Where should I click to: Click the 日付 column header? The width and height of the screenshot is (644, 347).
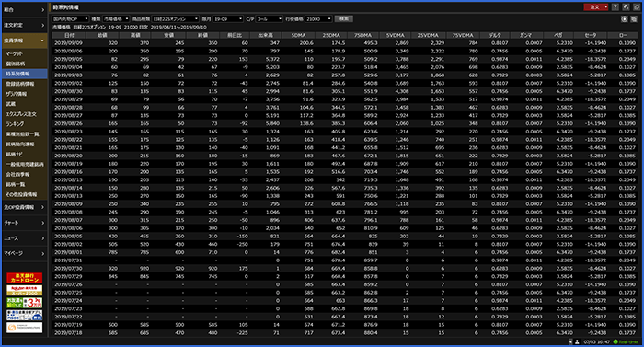click(x=69, y=35)
